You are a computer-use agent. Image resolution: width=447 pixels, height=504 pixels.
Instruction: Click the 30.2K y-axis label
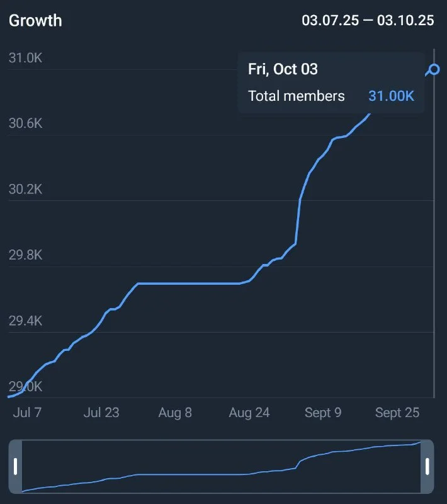pyautogui.click(x=25, y=189)
